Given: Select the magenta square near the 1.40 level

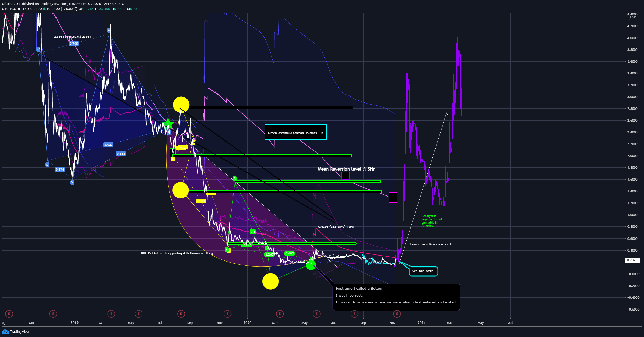Looking at the screenshot, I should click(393, 197).
